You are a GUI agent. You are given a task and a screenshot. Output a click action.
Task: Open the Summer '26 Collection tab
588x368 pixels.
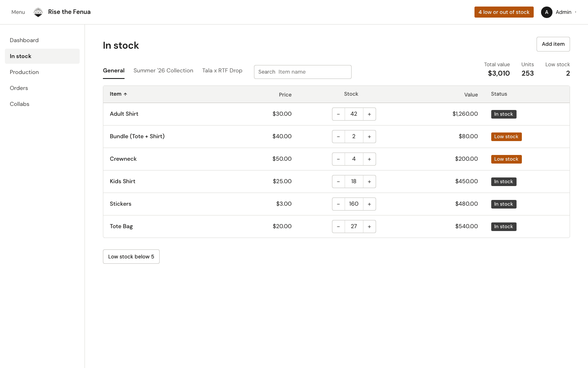point(163,71)
